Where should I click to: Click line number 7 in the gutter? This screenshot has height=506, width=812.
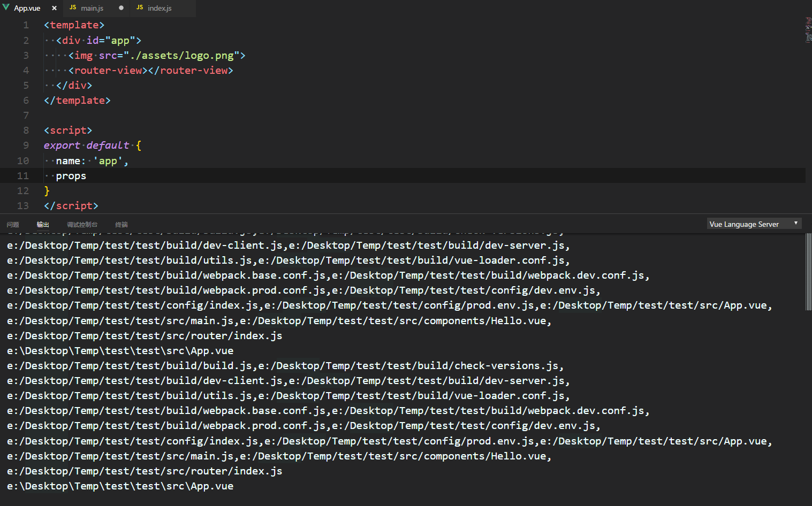click(26, 115)
